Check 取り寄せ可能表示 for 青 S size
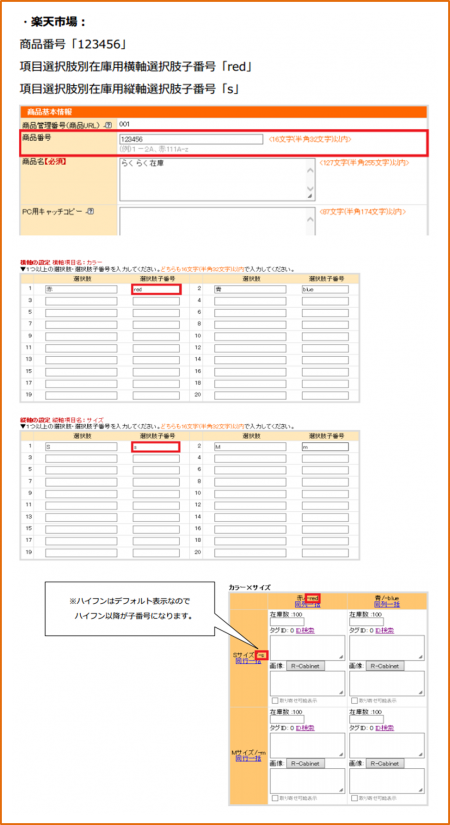Screen dimensions: 450x825 (354, 701)
